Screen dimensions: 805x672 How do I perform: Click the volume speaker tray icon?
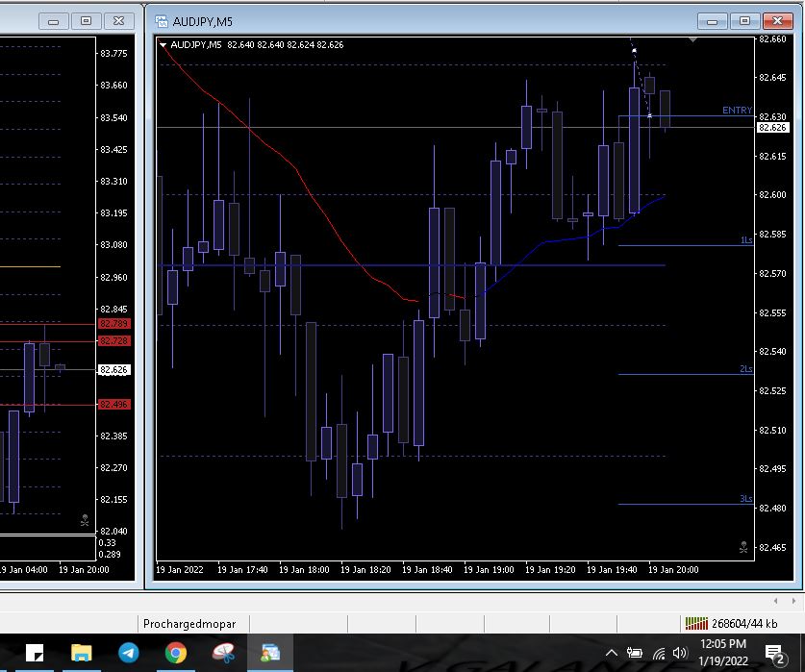(x=680, y=654)
